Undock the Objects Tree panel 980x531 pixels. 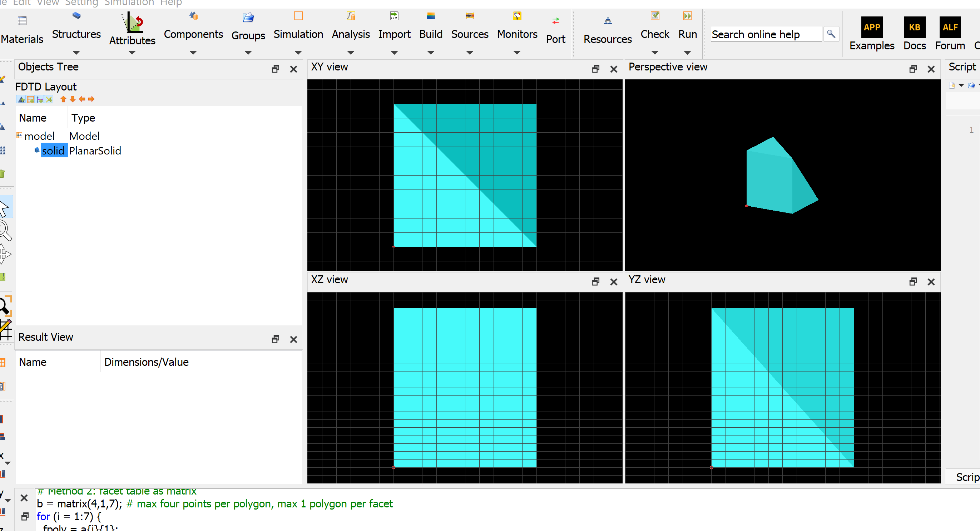(x=276, y=69)
